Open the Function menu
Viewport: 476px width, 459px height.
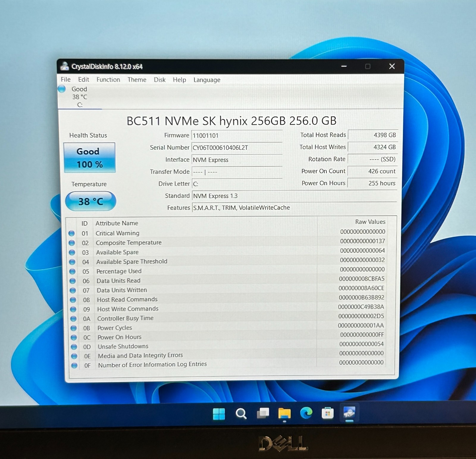108,79
